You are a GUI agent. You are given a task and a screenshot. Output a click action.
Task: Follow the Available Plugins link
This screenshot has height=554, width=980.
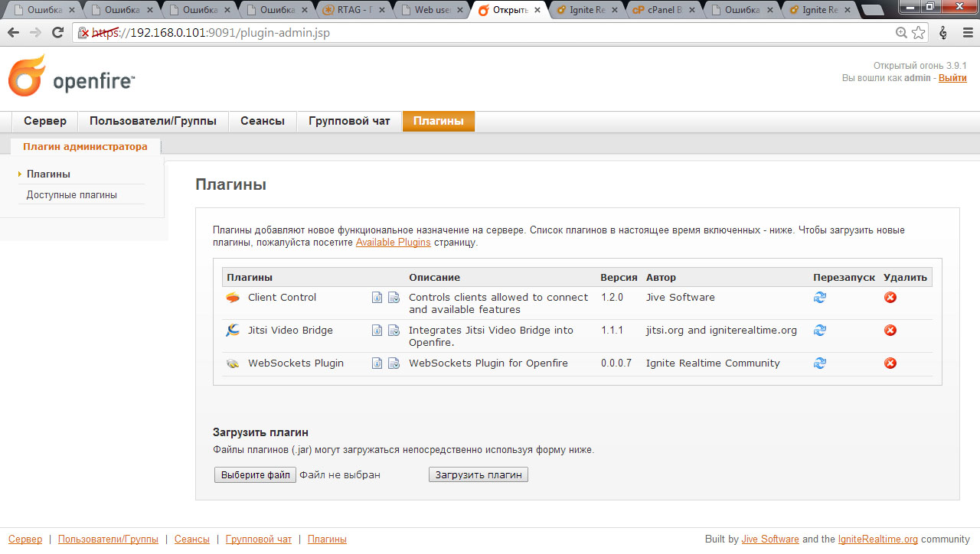394,243
